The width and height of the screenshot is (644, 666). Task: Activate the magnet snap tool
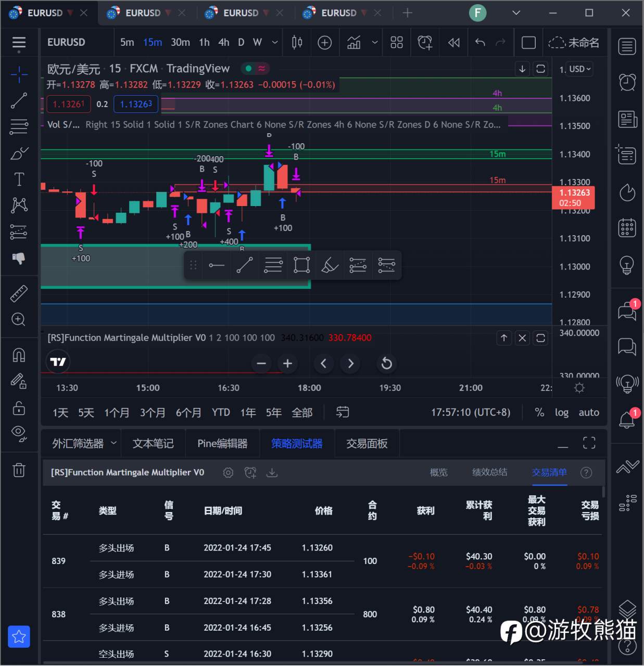click(19, 354)
